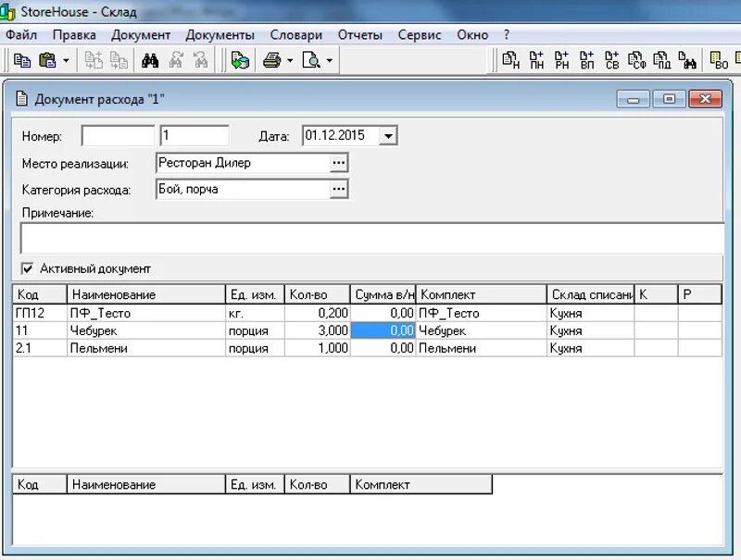Click quantity 0,200 cell
The image size is (741, 560).
(317, 313)
